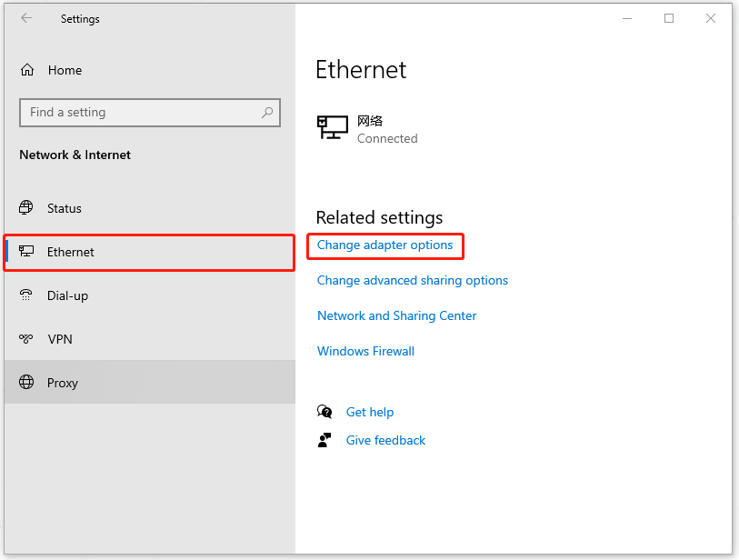Click the Home house icon
This screenshot has width=739, height=560.
click(27, 70)
